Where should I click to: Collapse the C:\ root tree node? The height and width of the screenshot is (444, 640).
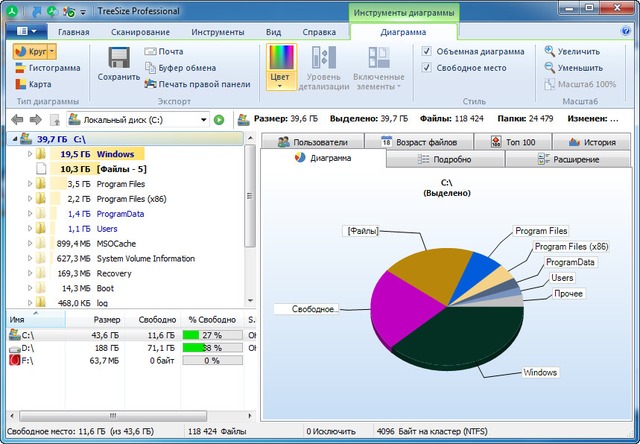click(x=15, y=139)
